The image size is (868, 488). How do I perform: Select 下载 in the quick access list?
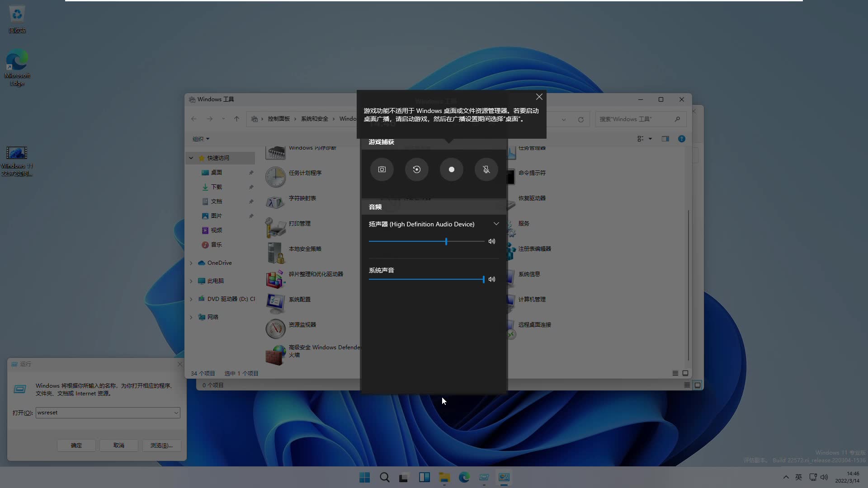pyautogui.click(x=217, y=187)
